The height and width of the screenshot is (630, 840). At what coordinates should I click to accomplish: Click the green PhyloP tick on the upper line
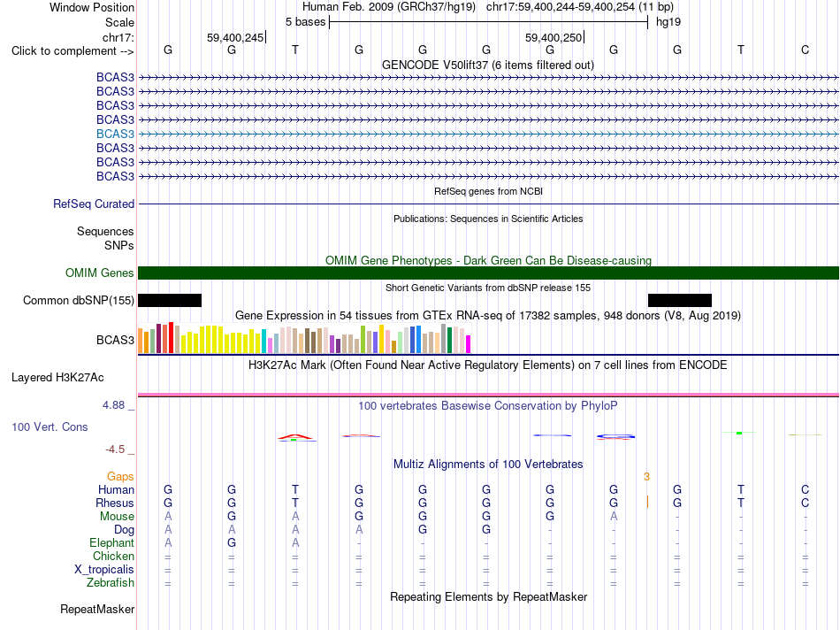pos(739,433)
